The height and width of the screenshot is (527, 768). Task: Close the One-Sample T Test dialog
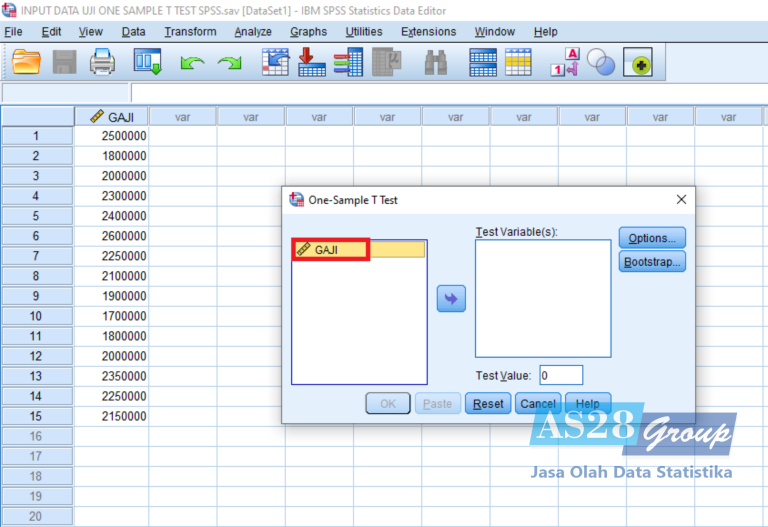(x=681, y=199)
